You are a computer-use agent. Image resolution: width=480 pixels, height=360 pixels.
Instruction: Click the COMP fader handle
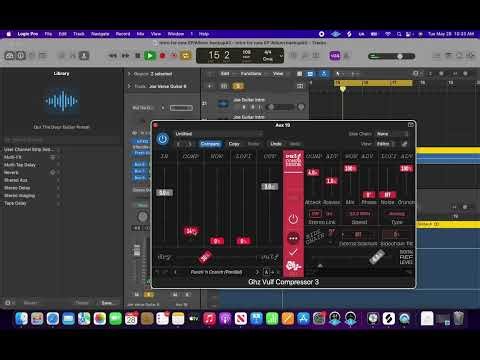point(191,231)
